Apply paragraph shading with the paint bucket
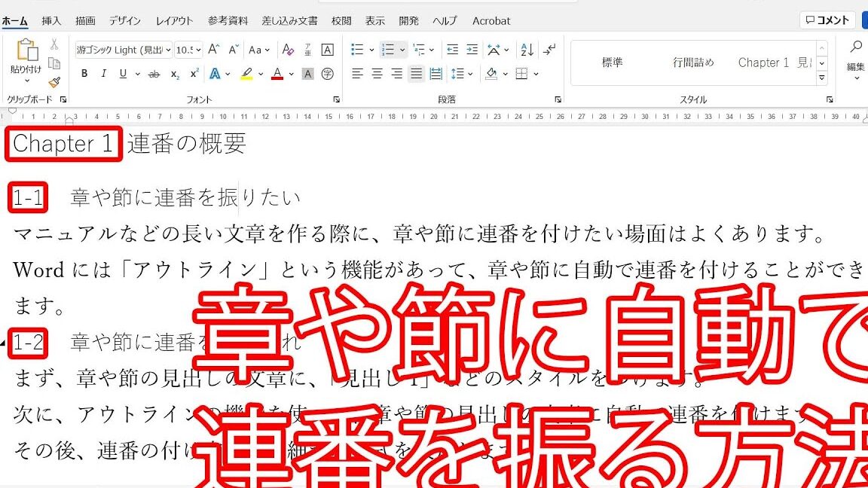 [x=491, y=74]
